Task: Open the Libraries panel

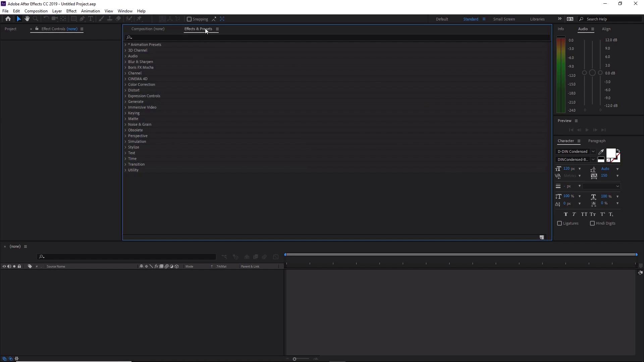Action: tap(537, 19)
